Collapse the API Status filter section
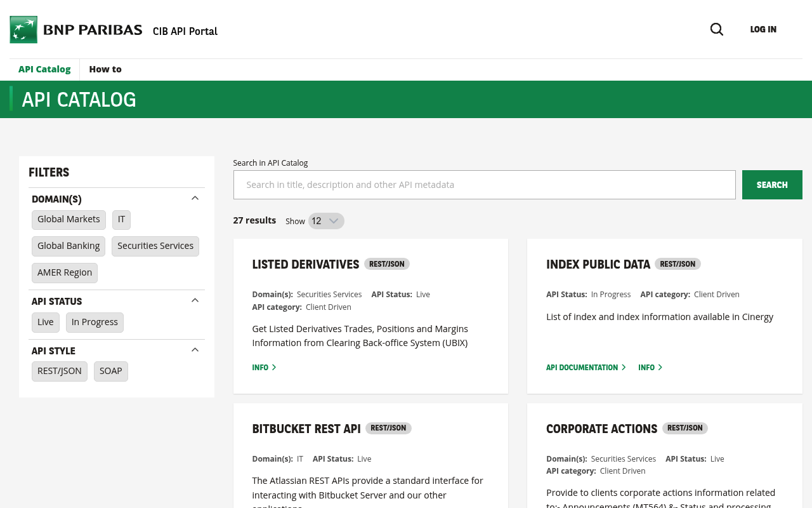812x508 pixels. (195, 300)
